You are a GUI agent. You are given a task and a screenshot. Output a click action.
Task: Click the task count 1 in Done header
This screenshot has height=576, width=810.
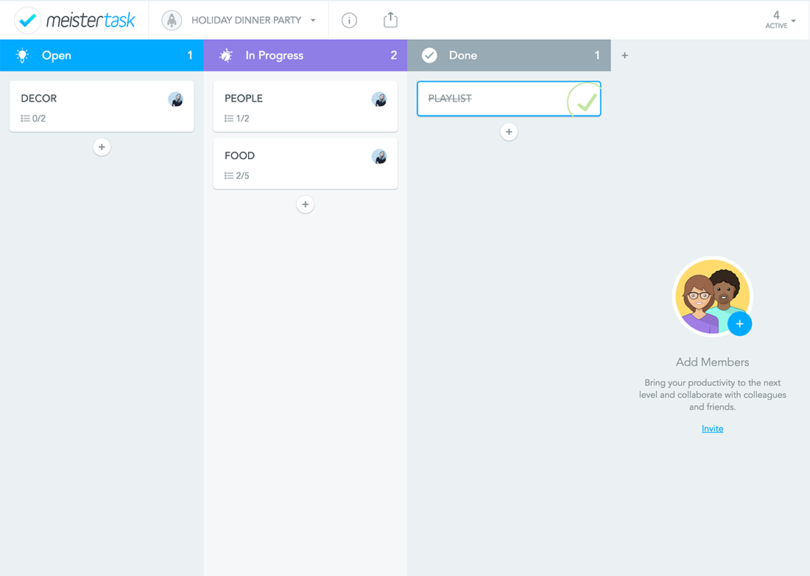pos(597,55)
